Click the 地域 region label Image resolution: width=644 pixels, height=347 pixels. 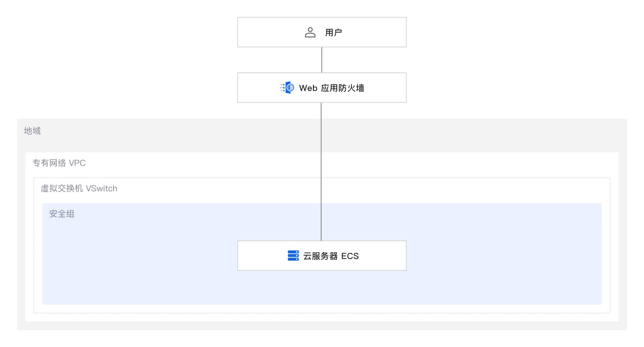point(32,131)
